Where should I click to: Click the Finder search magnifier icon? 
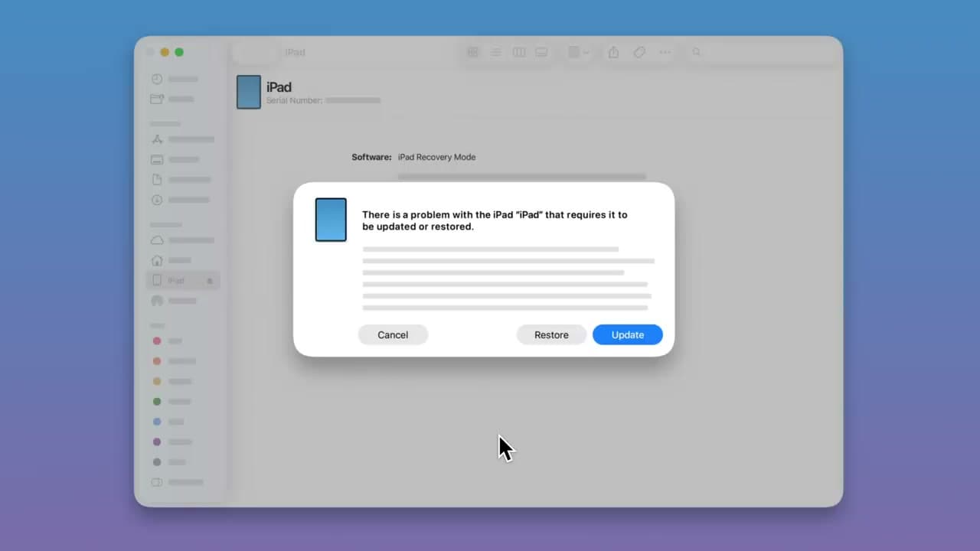(x=696, y=52)
